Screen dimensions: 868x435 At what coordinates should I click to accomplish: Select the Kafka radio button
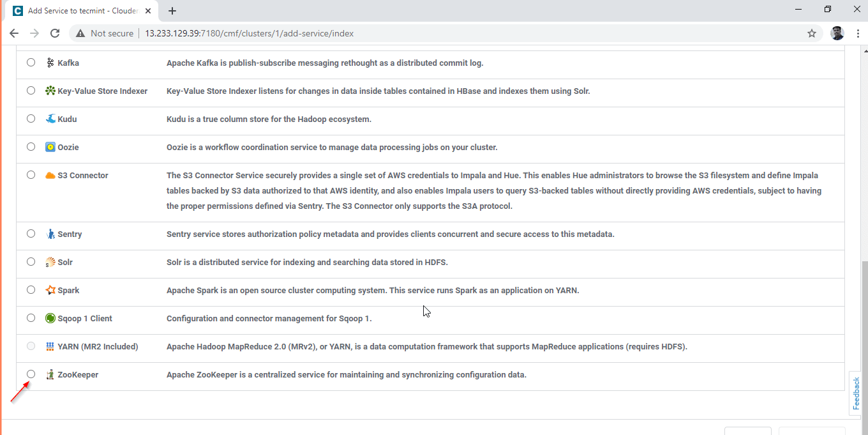(31, 62)
